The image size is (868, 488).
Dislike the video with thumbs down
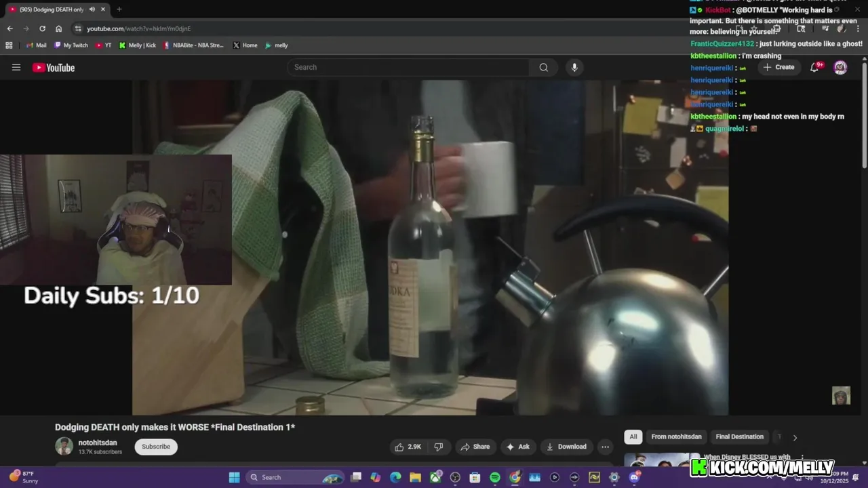tap(438, 447)
